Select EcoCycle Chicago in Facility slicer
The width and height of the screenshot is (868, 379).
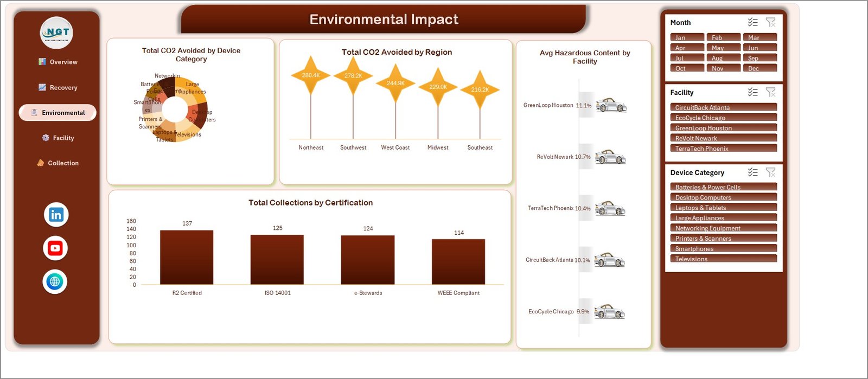coord(724,118)
